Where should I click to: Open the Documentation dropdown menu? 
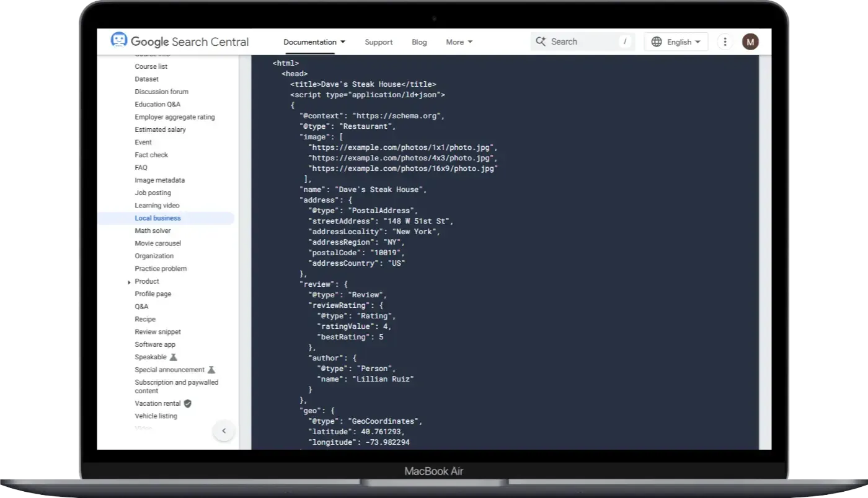pyautogui.click(x=314, y=42)
